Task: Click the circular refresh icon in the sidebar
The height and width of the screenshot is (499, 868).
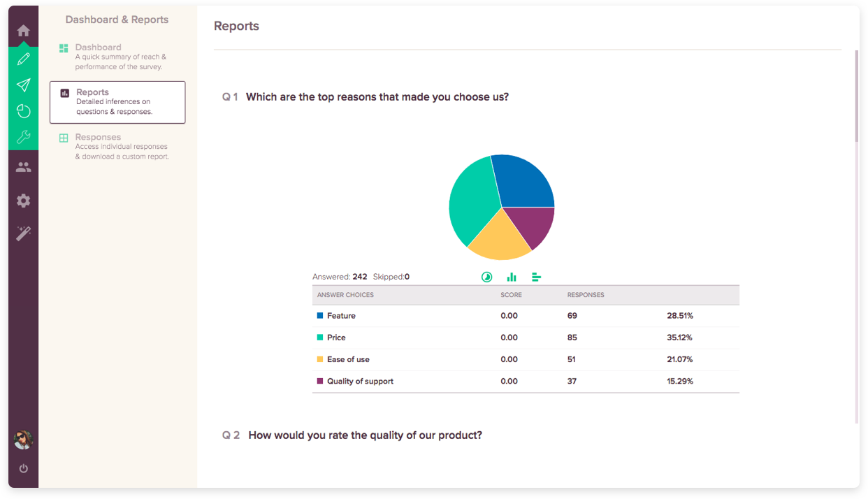Action: (x=23, y=110)
